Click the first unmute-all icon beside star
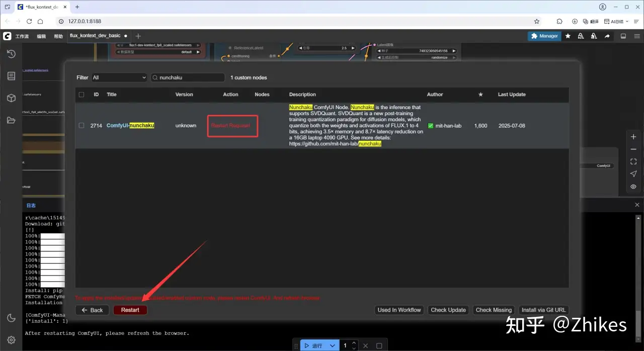 coord(581,36)
